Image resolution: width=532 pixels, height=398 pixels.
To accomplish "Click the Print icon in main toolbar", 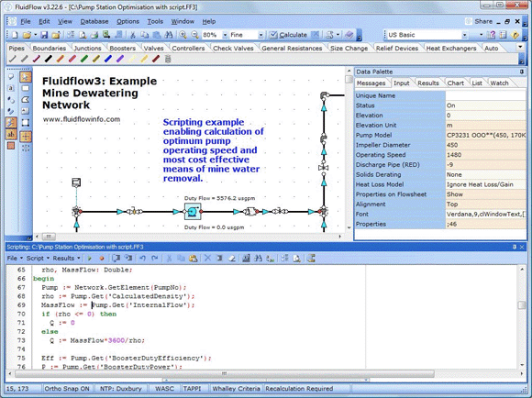I will 94,35.
